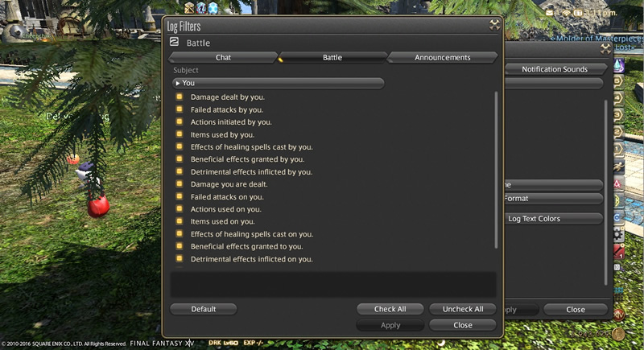Click the Log Filters list scrollbar
This screenshot has width=644, height=350.
tap(496, 170)
